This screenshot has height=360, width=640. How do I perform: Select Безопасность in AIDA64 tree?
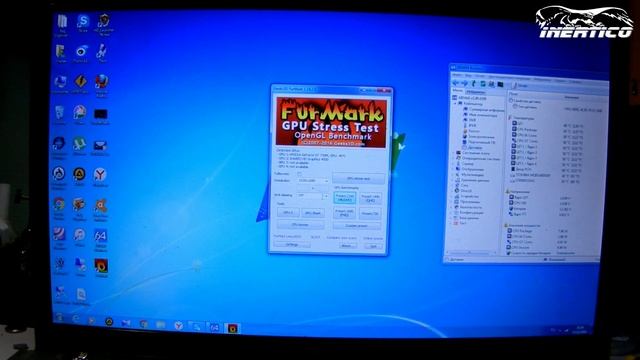point(468,207)
